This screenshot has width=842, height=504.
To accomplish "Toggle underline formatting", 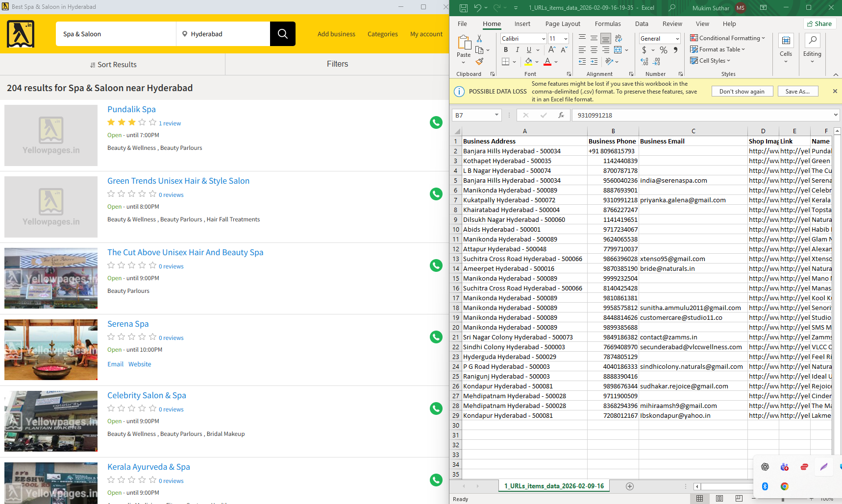I will 528,49.
